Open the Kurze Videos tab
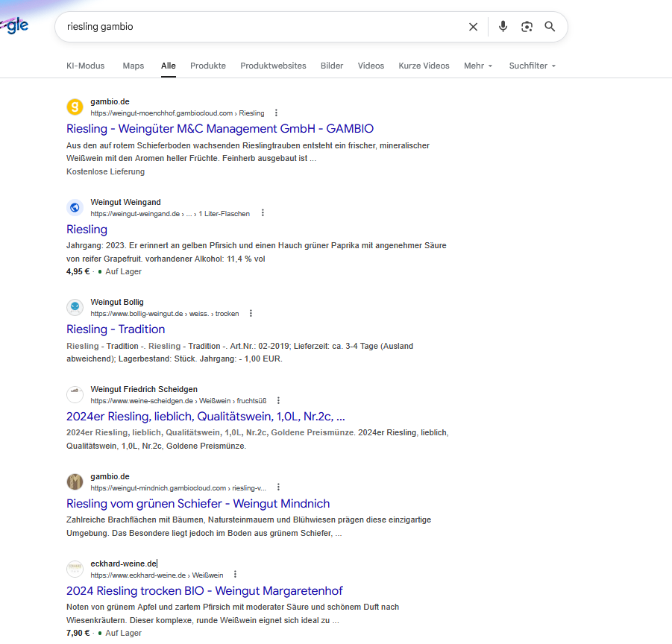672x644 pixels. point(424,66)
